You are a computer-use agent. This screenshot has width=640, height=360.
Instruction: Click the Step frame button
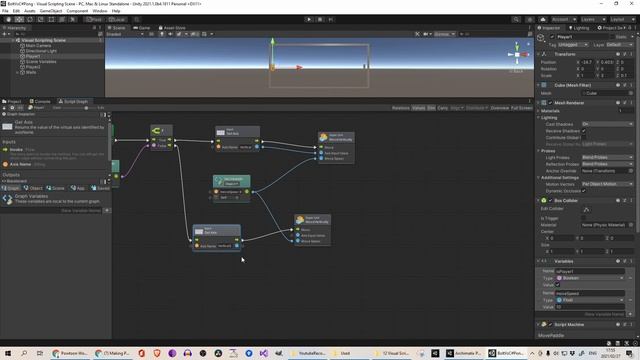[331, 19]
